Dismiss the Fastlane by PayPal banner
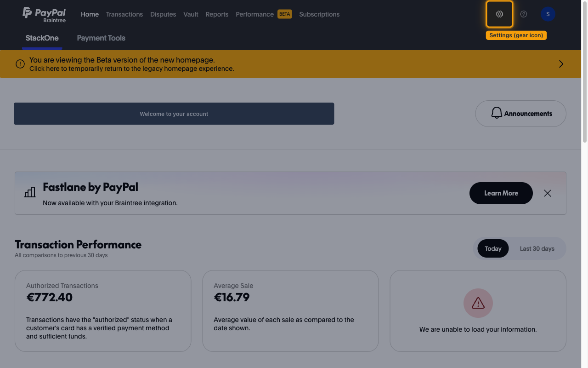Screen dimensions: 588x368 point(548,193)
